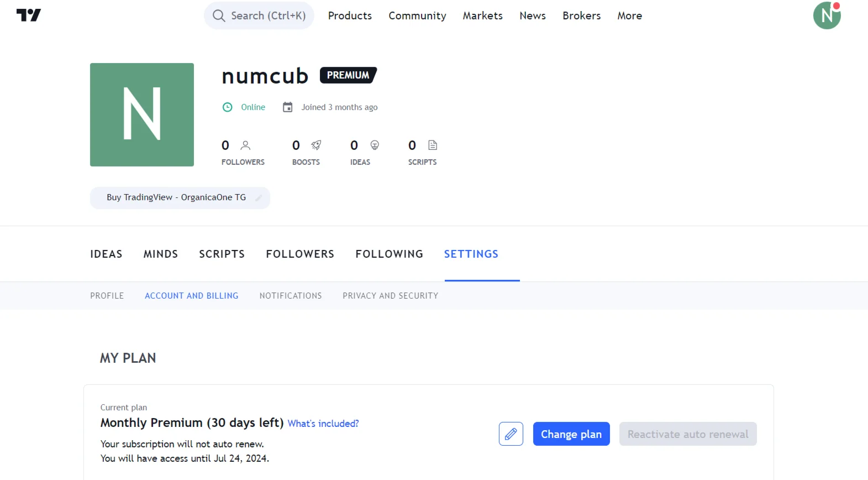
Task: Click the IDEAS count label under stats
Action: 360,162
